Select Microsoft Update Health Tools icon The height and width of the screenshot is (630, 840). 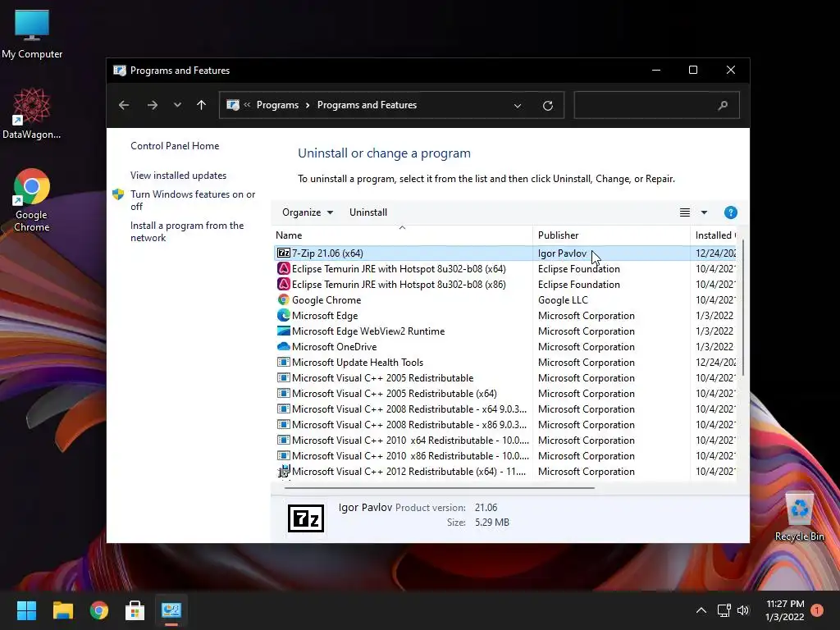[x=283, y=362]
